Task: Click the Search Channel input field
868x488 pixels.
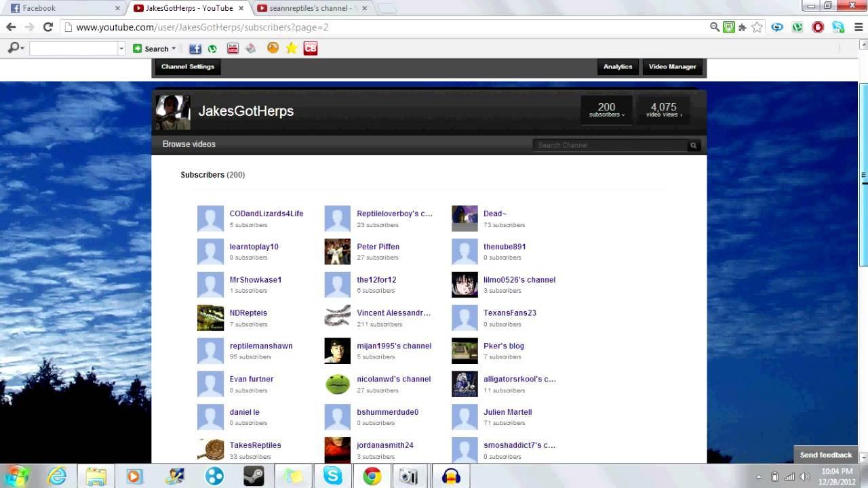Action: coord(610,145)
